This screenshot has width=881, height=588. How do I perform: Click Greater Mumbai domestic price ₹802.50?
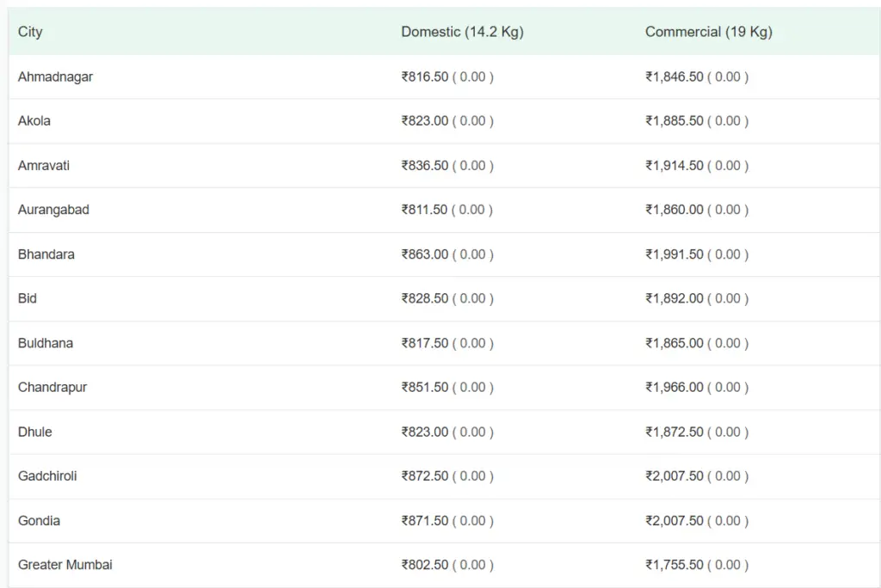[425, 565]
